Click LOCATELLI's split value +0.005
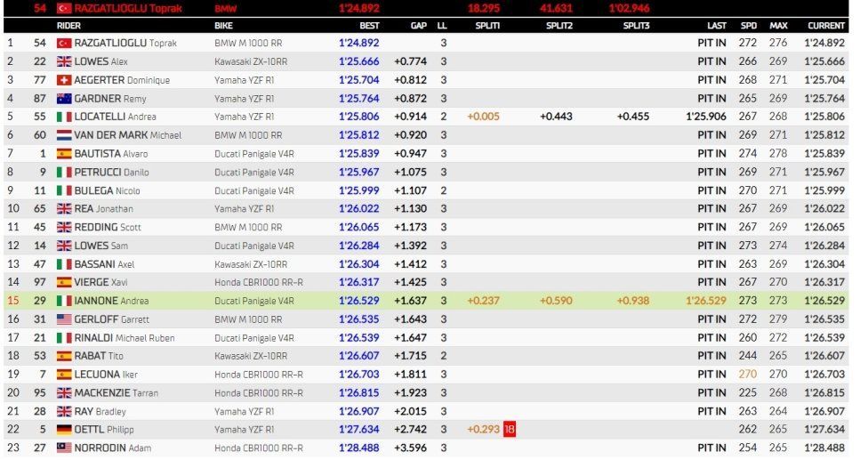Image resolution: width=868 pixels, height=460 pixels. tap(483, 117)
